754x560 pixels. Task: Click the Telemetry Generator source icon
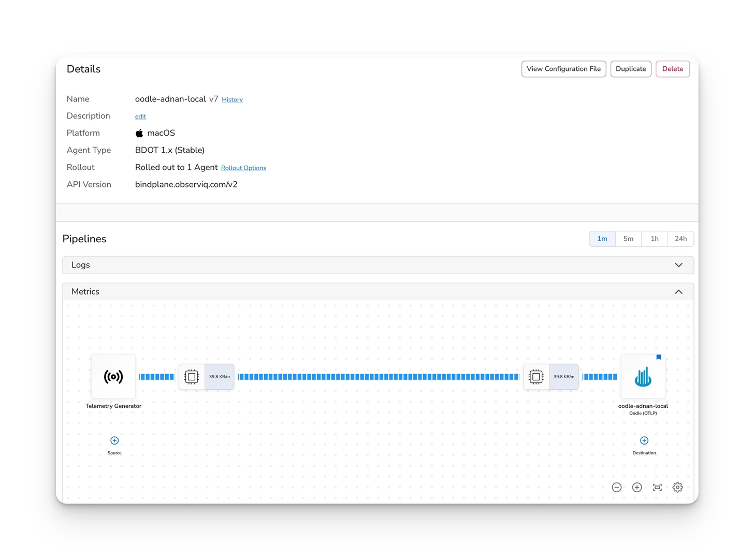coord(113,376)
